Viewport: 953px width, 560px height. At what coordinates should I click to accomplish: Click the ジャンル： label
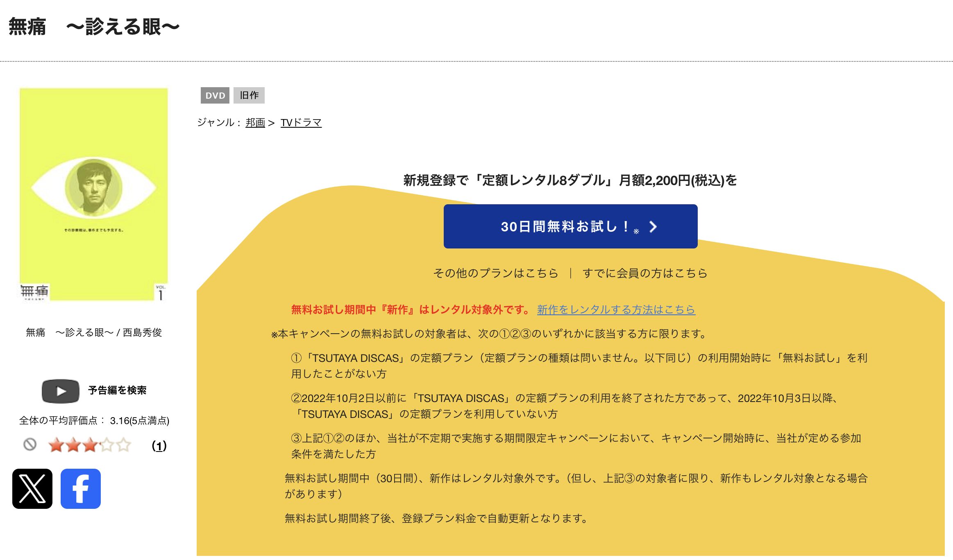tap(220, 122)
